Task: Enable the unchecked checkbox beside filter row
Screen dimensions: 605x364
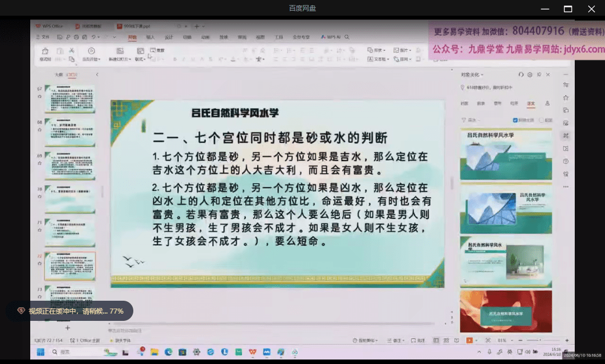Action: [541, 120]
